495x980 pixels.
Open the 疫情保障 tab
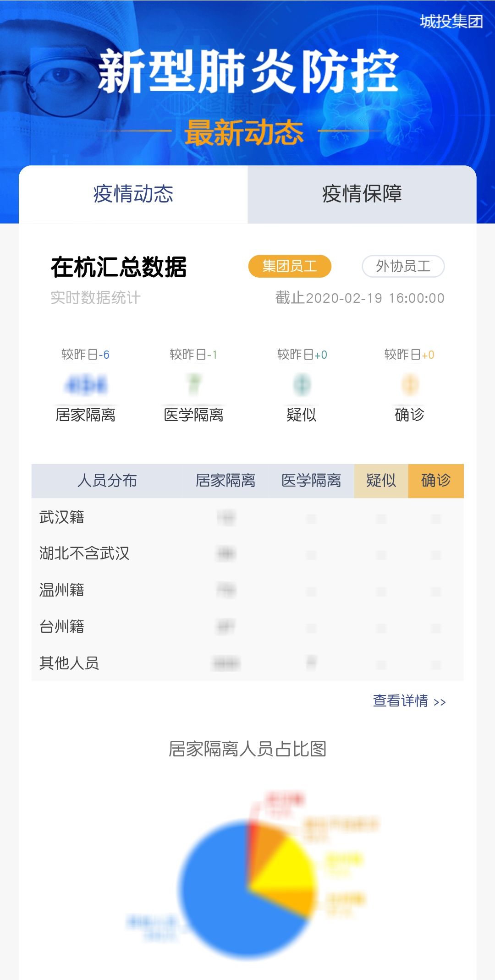(x=362, y=194)
